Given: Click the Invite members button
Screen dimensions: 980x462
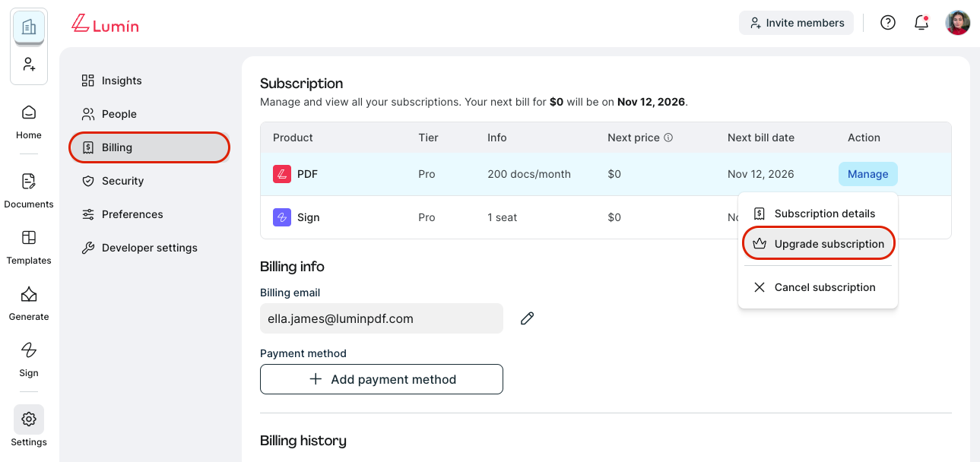Looking at the screenshot, I should coord(796,23).
